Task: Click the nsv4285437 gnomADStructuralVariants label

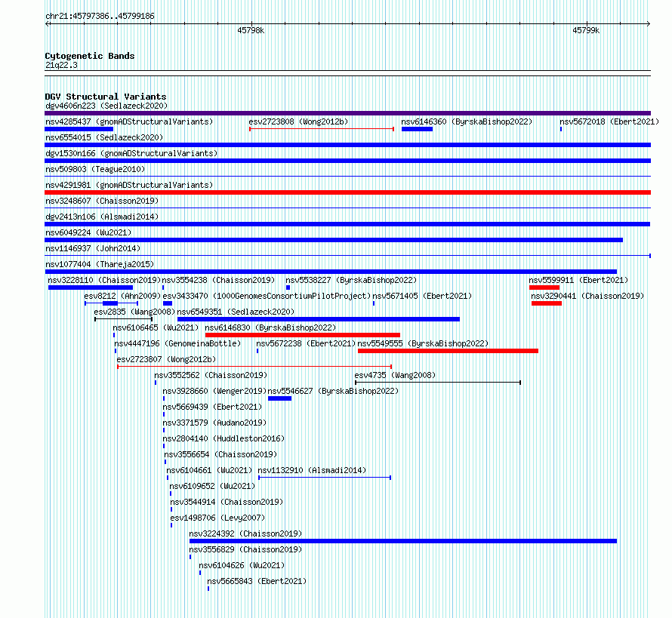Action: (129, 121)
